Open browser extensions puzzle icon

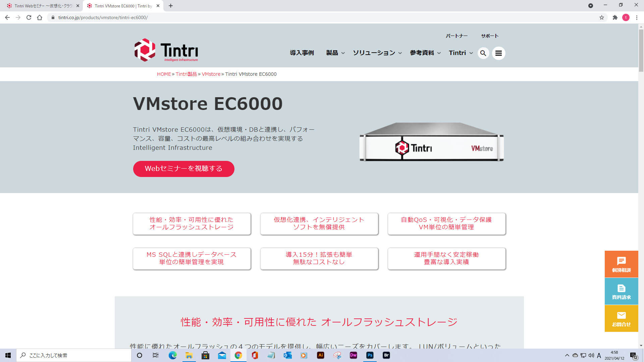point(615,17)
